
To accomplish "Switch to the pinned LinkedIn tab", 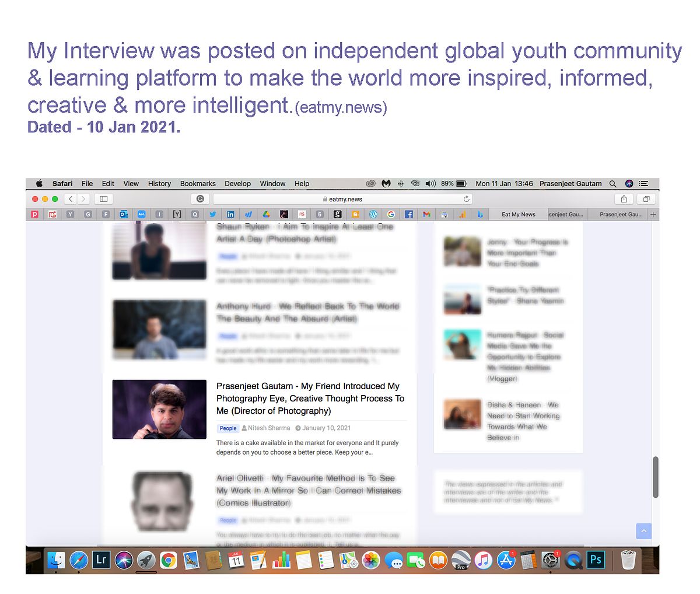I will 230,215.
